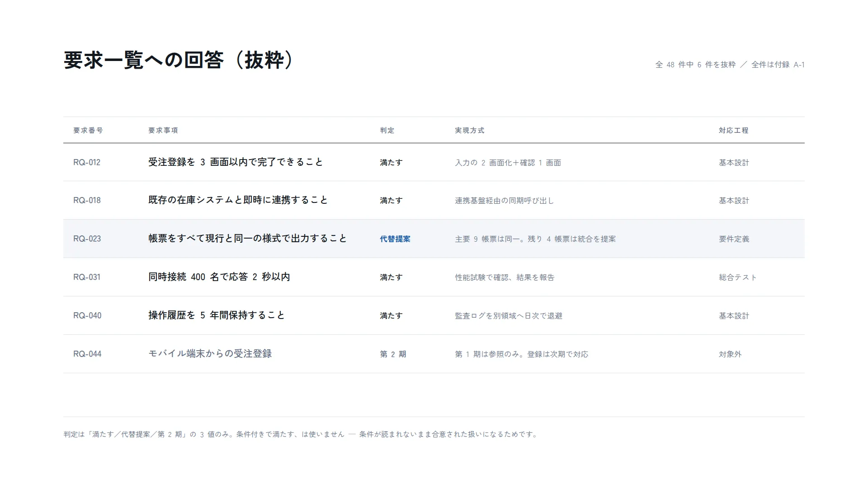The width and height of the screenshot is (868, 488).
Task: Click モバイル端末からの受注登録
Action: (x=210, y=353)
